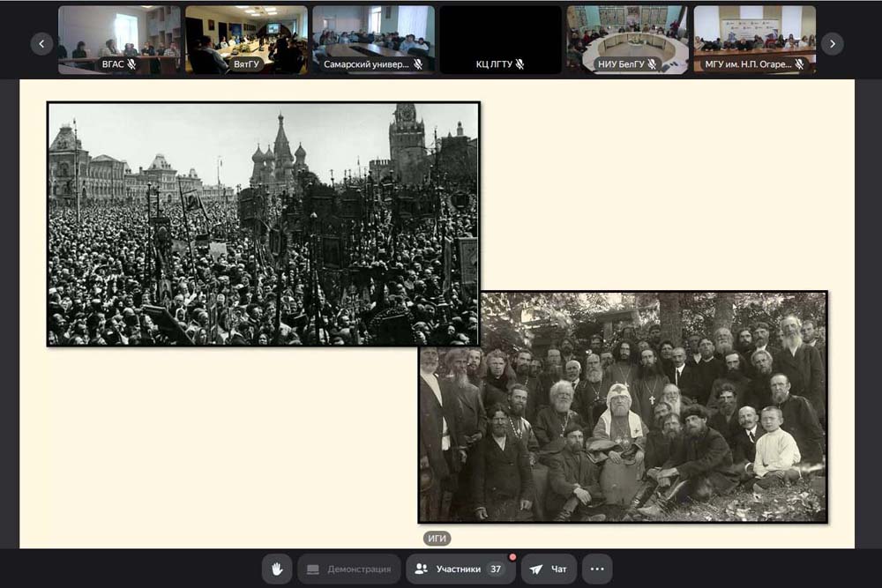Image resolution: width=882 pixels, height=588 pixels.
Task: Click muted mic icon on Самарский университет tile
Action: tap(418, 64)
